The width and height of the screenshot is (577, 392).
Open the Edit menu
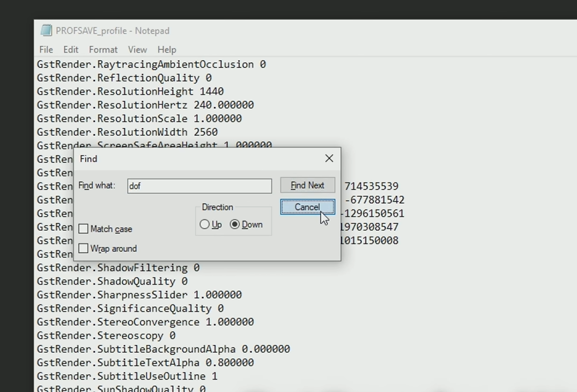coord(71,49)
